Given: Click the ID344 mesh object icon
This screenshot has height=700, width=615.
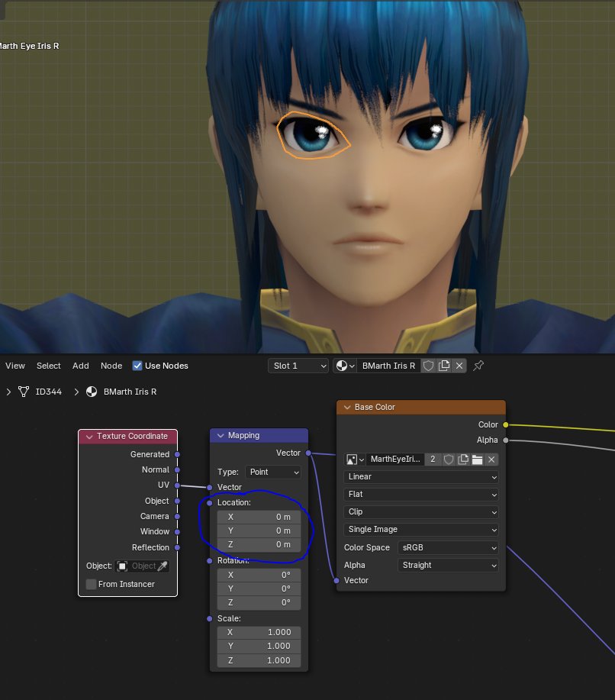Looking at the screenshot, I should click(x=24, y=392).
